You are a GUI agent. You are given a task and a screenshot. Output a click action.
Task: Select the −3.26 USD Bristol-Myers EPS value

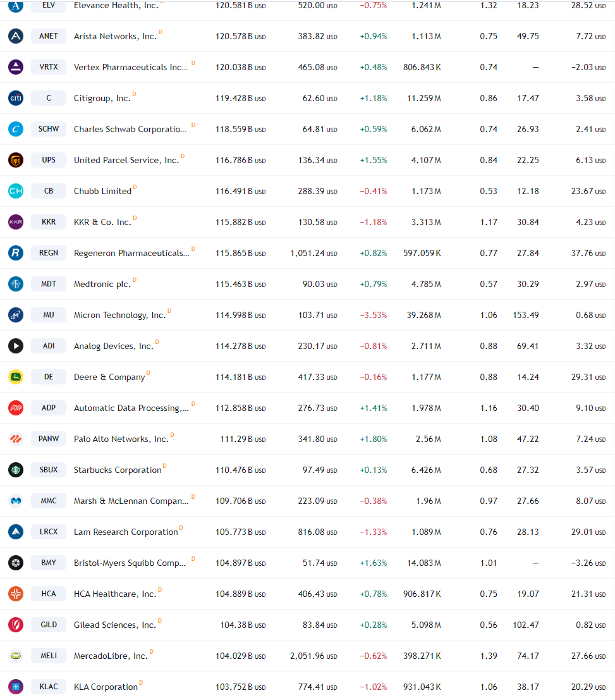point(588,563)
